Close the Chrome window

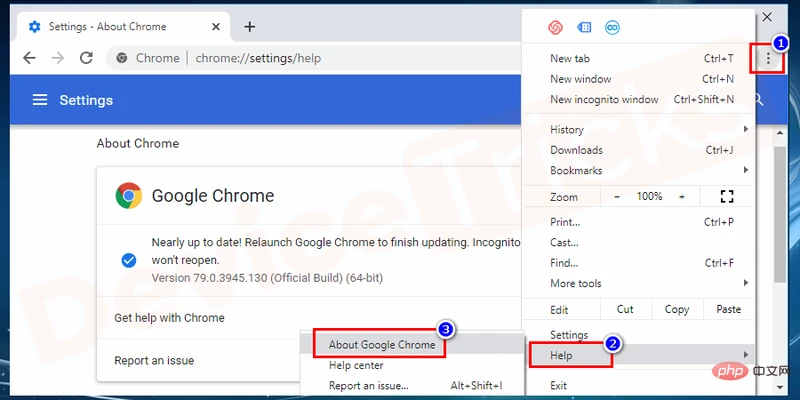click(767, 17)
